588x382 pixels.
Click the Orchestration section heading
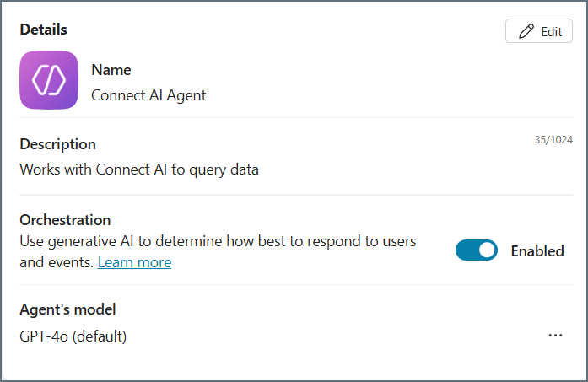[65, 220]
